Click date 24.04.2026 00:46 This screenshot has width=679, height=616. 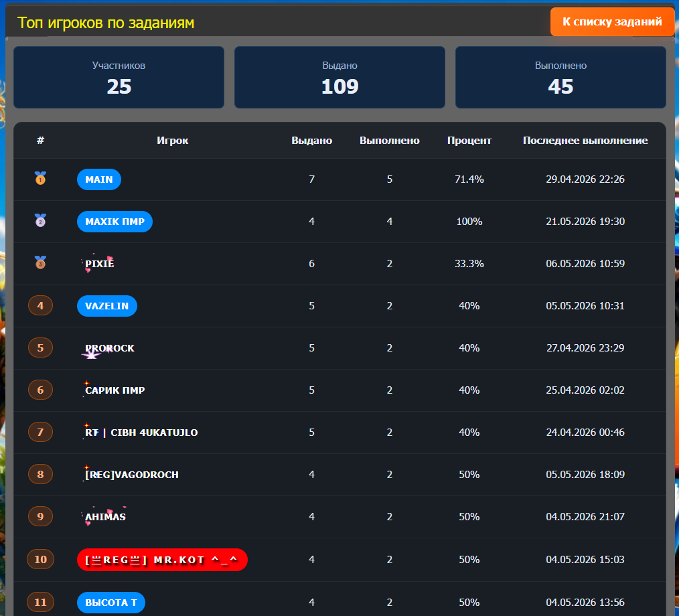585,433
